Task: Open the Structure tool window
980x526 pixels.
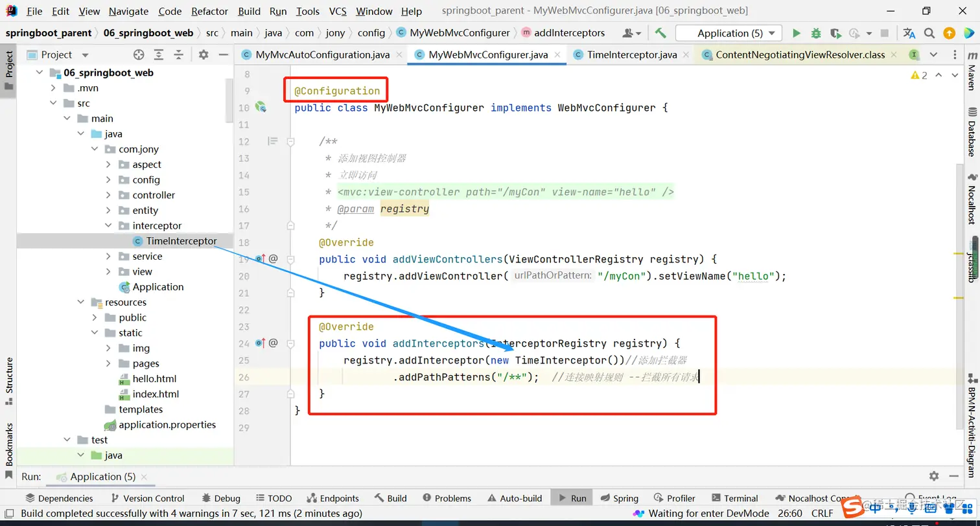Action: [x=9, y=382]
